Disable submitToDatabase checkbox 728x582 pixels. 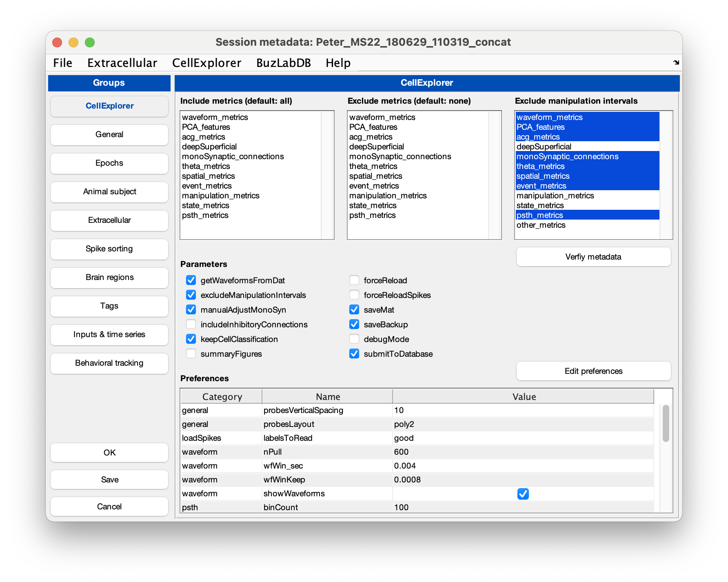point(354,354)
